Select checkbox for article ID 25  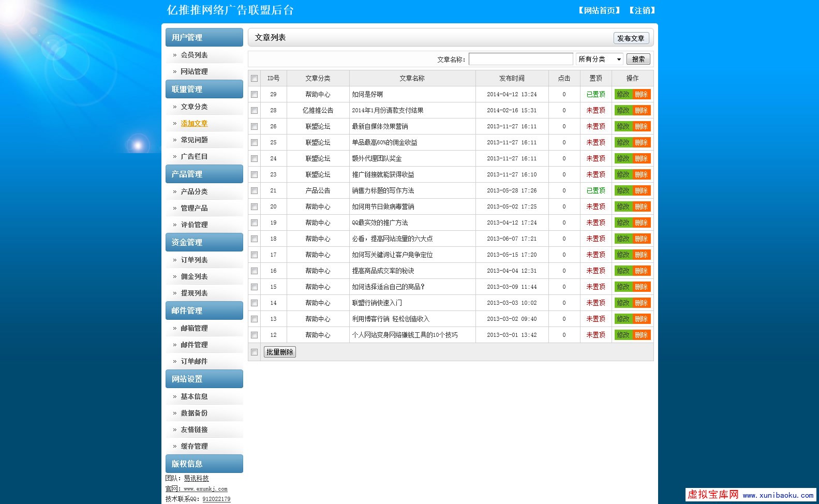(254, 143)
